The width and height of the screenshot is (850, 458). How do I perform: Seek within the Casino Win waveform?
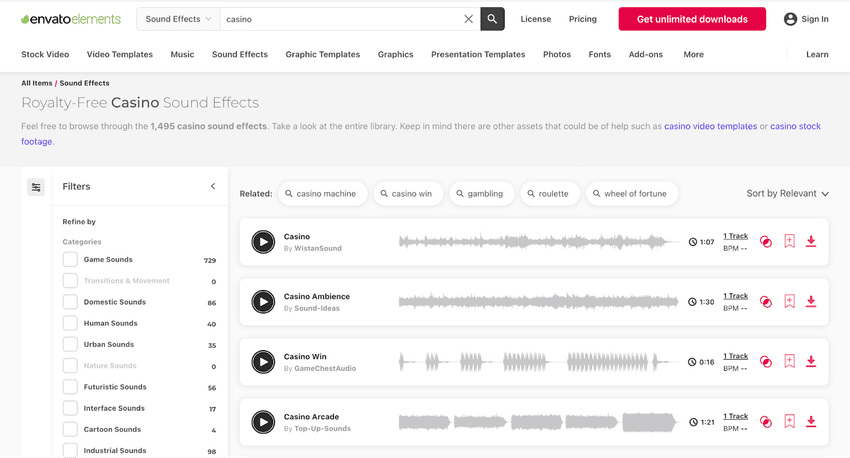538,362
